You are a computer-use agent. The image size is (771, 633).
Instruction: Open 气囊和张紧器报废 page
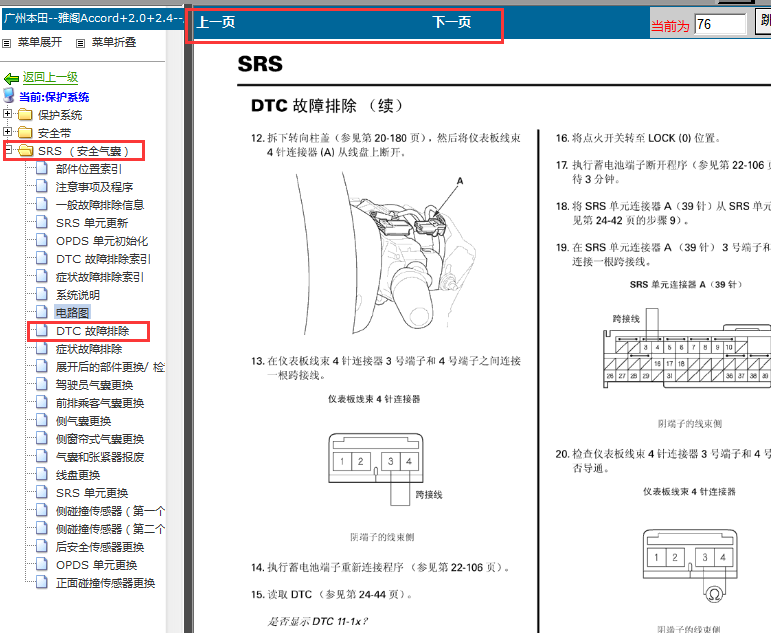100,457
